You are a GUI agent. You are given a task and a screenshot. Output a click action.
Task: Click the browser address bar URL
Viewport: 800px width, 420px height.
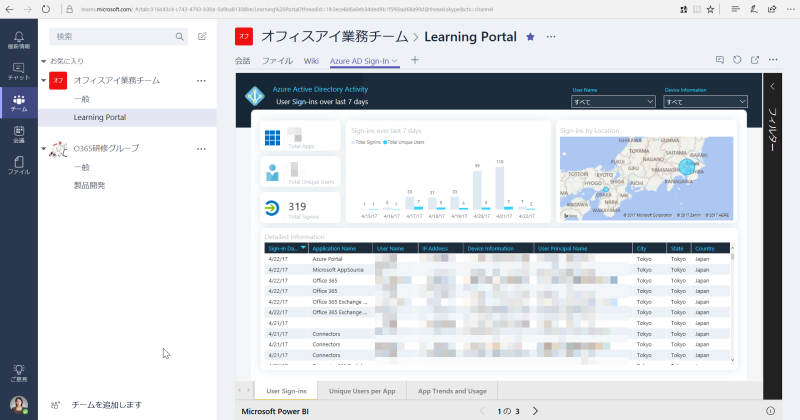click(287, 9)
